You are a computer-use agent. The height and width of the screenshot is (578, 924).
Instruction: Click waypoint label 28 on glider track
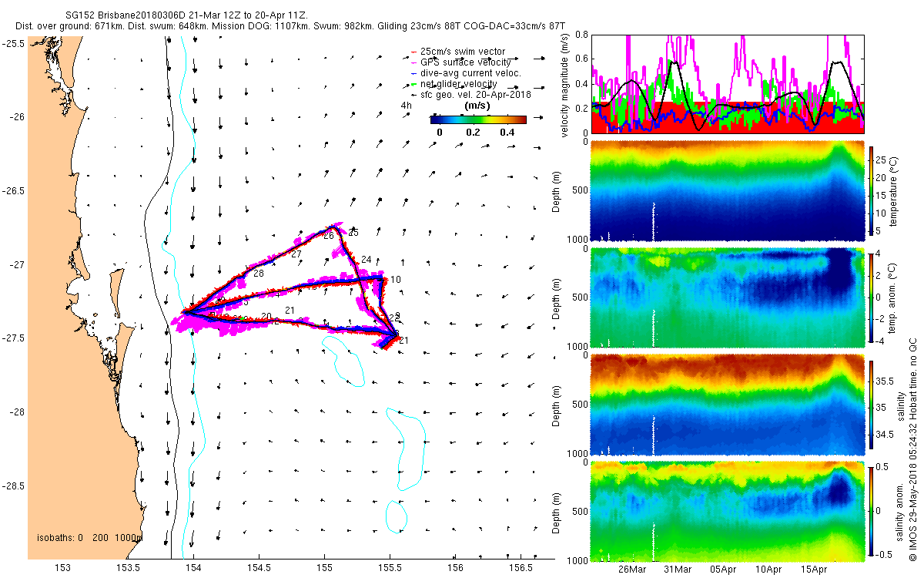259,274
